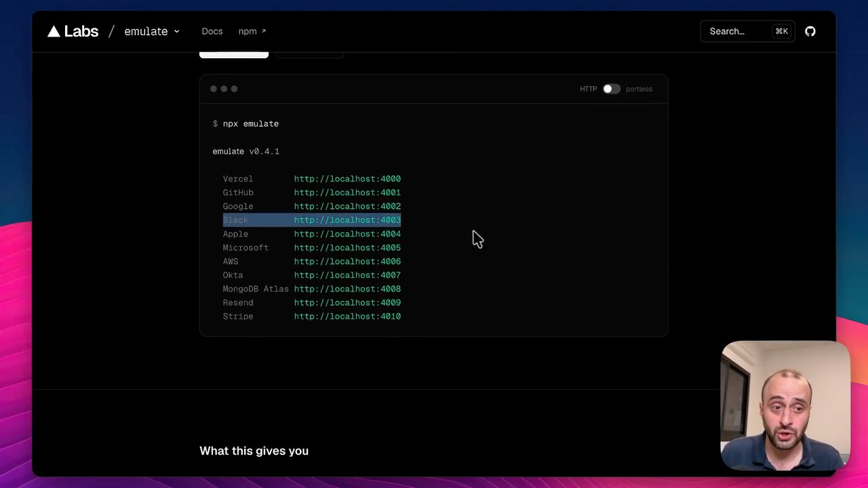Click the "HTTP" label beside the switch
This screenshot has width=868, height=488.
(588, 89)
